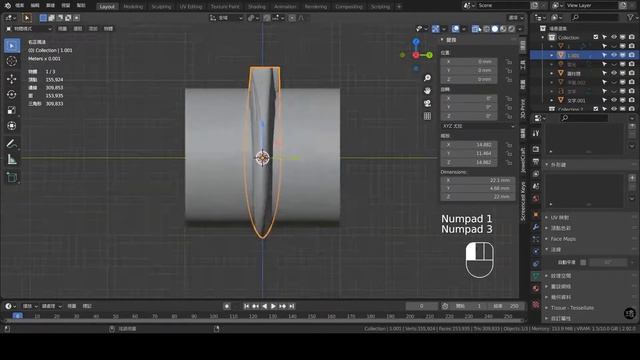This screenshot has width=640, height=360.
Task: Click the pan view hand icon
Action: pos(427,91)
